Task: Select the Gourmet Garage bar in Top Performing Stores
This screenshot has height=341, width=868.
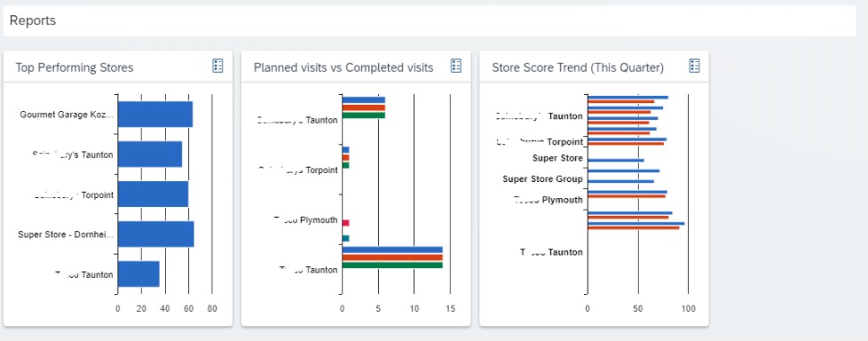Action: tap(155, 115)
